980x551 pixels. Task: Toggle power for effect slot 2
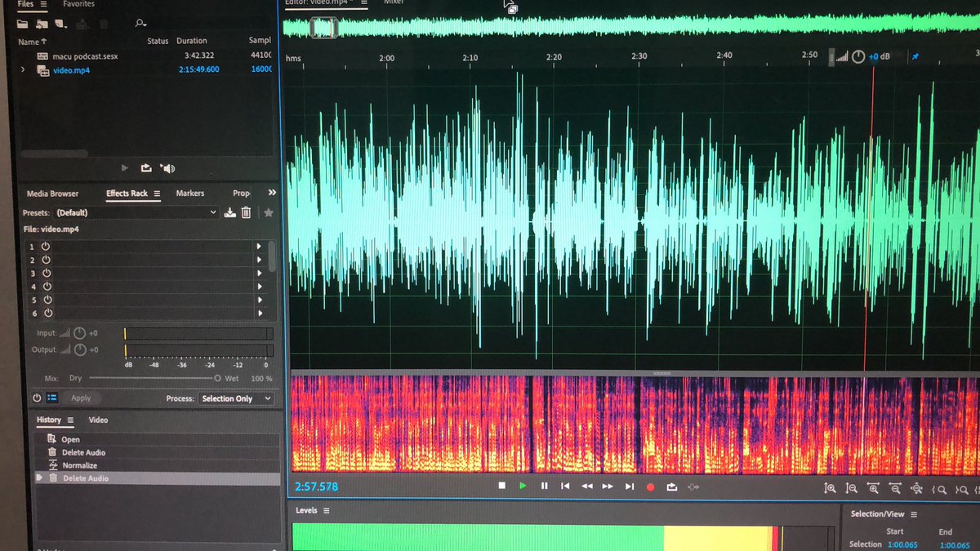click(47, 260)
